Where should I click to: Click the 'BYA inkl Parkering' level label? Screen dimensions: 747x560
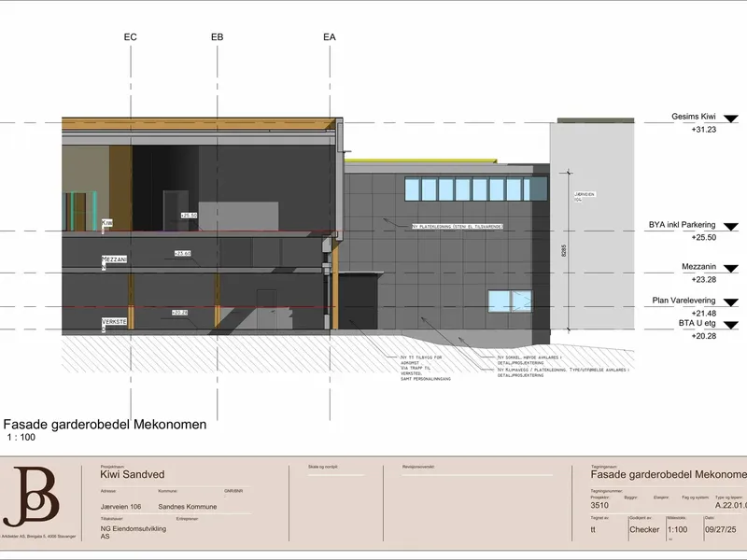682,225
